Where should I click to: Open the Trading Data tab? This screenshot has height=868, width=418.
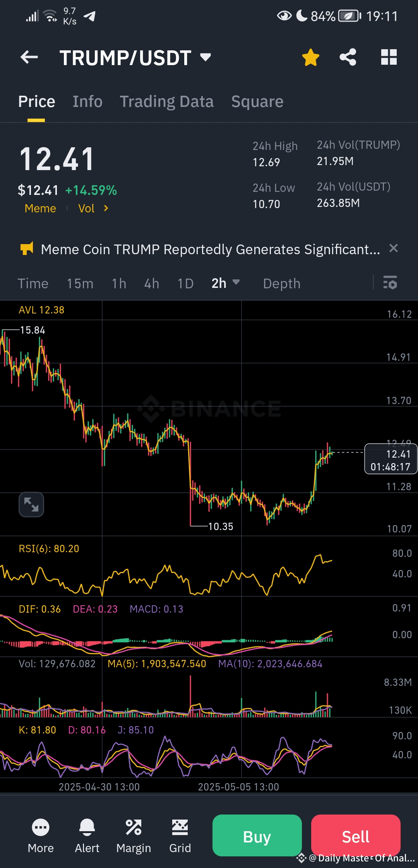tap(166, 102)
